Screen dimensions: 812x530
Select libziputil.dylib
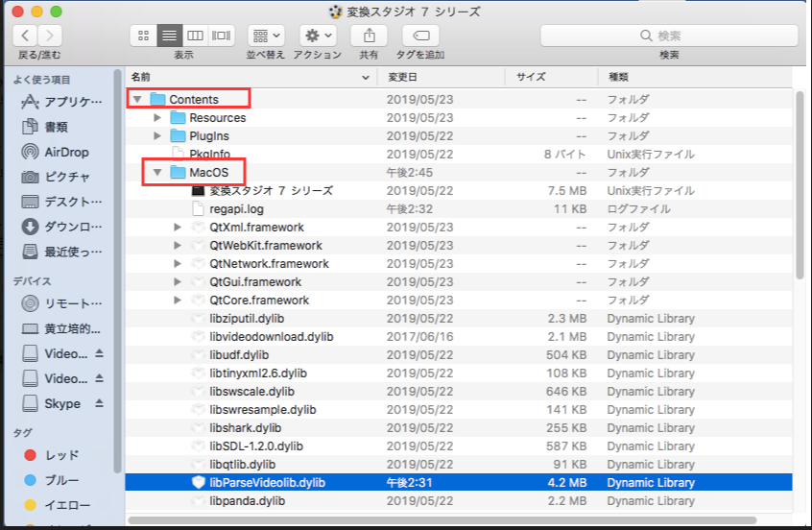point(458,318)
